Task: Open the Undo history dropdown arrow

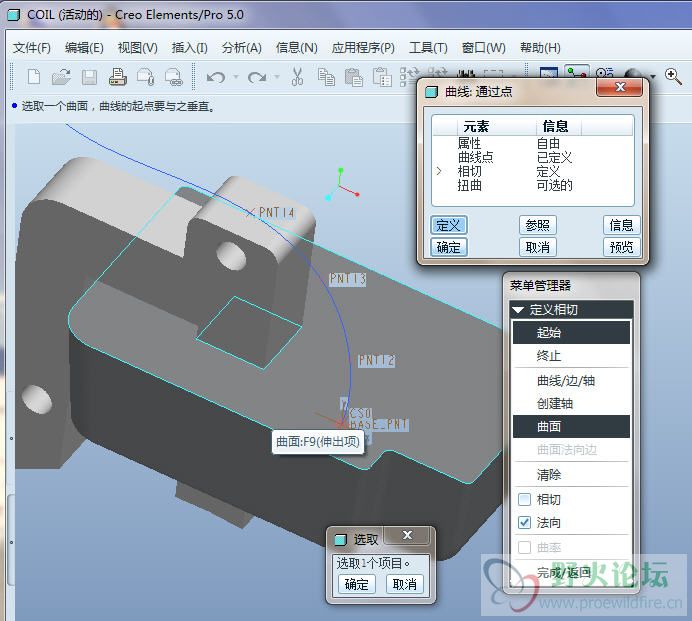Action: (x=236, y=77)
